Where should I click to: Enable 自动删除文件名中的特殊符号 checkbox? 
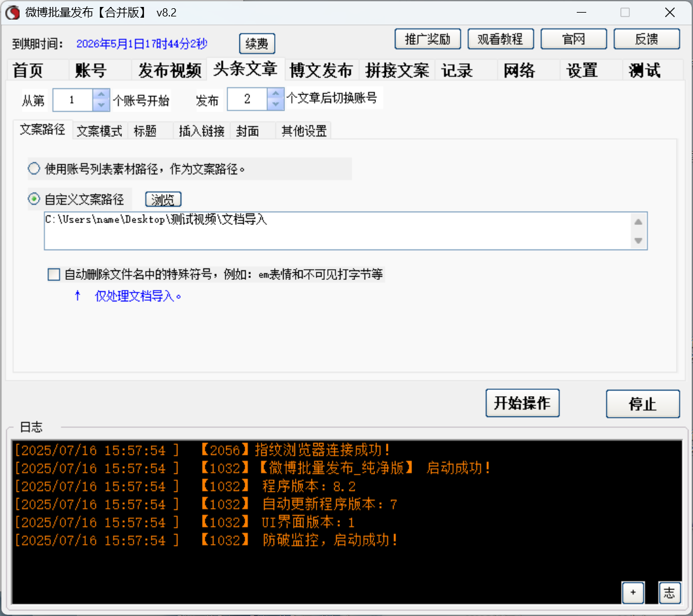point(54,274)
